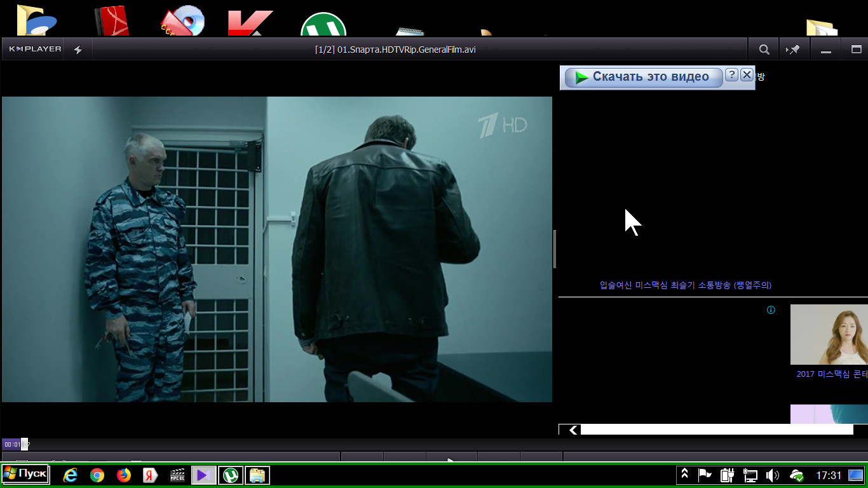
Task: Open the Пуск start menu
Action: 25,474
